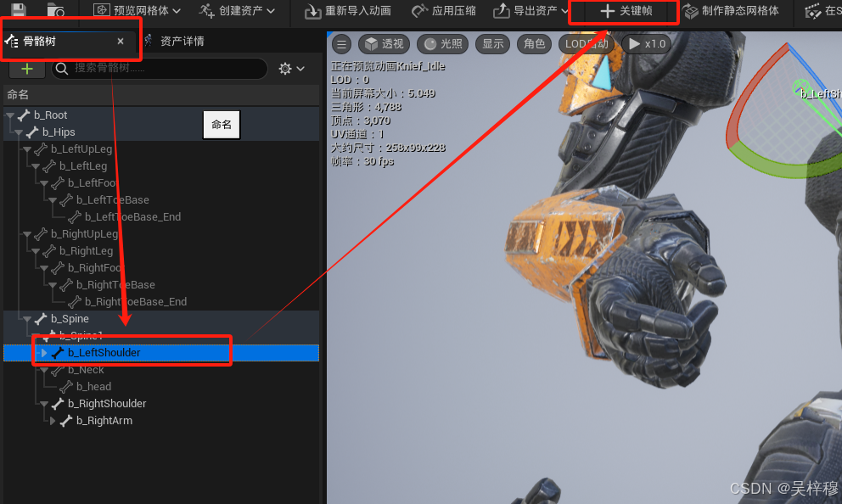Image resolution: width=842 pixels, height=504 pixels.
Task: Select the b_LeftUpLeg bone
Action: (81, 149)
